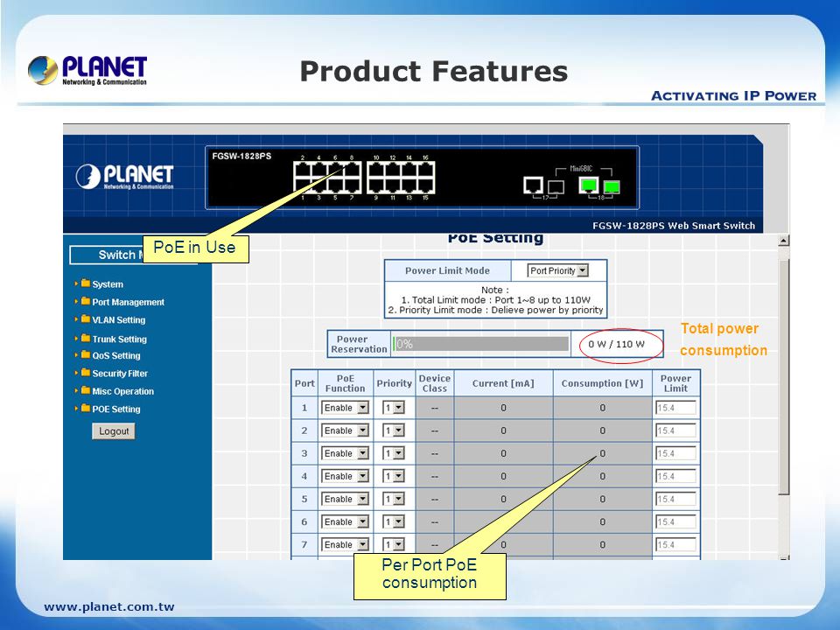Screen dimensions: 840x630
Task: Click the Port Management folder icon
Action: 85,301
